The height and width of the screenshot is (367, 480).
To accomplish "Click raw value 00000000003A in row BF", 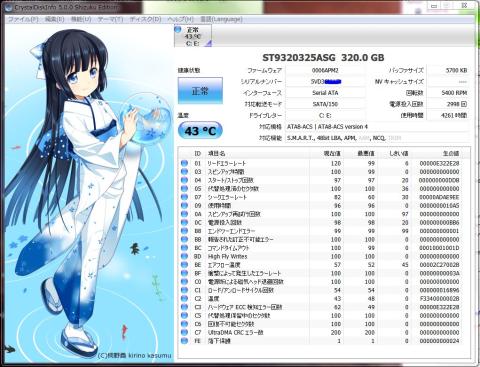I will 439,273.
